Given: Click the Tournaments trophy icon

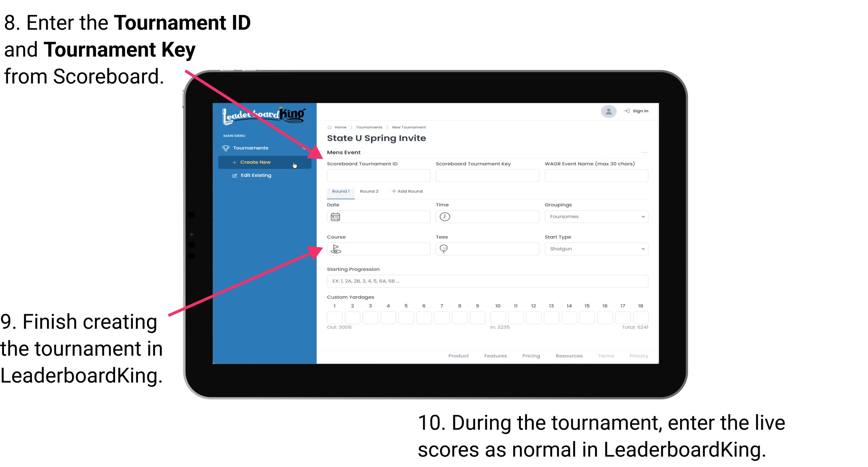Looking at the screenshot, I should point(225,147).
